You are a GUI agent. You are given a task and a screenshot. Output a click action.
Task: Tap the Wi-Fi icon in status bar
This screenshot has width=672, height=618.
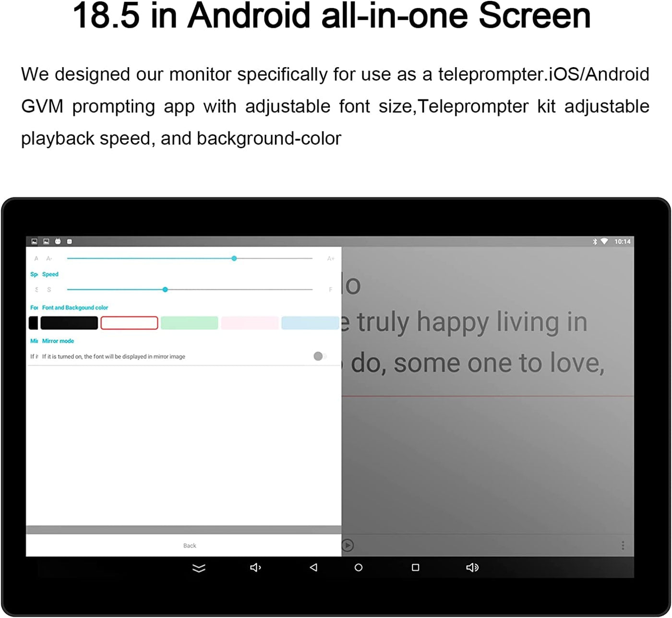pyautogui.click(x=604, y=241)
